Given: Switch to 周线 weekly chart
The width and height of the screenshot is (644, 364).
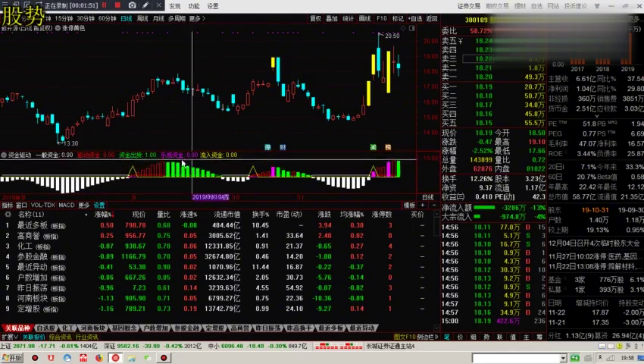Looking at the screenshot, I should [x=142, y=18].
